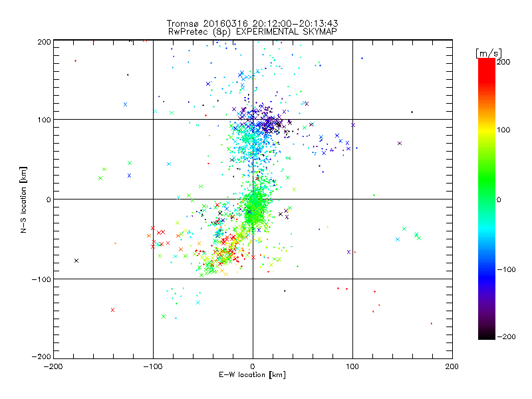Click the color bar's "-200" tick label
Viewport: 532px width, 399px height.
pyautogui.click(x=506, y=336)
